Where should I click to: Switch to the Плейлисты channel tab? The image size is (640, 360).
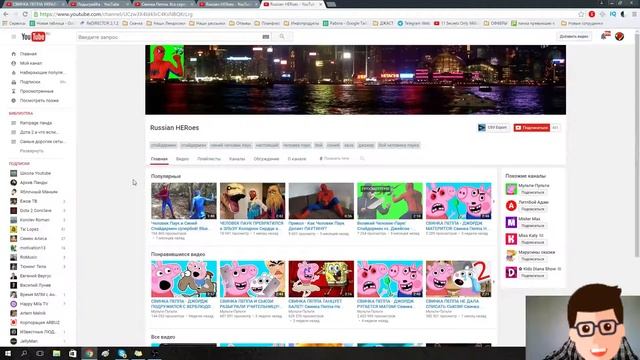pos(209,159)
